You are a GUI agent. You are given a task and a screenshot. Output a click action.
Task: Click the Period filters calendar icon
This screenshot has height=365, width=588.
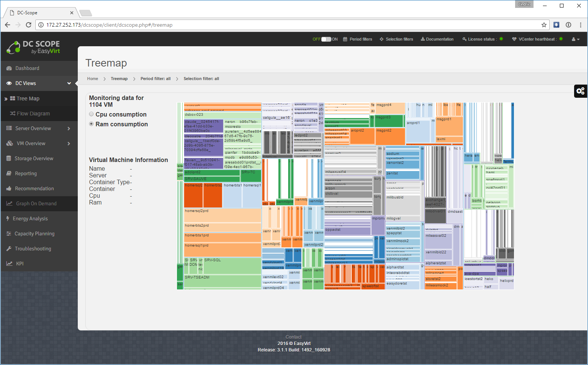345,39
